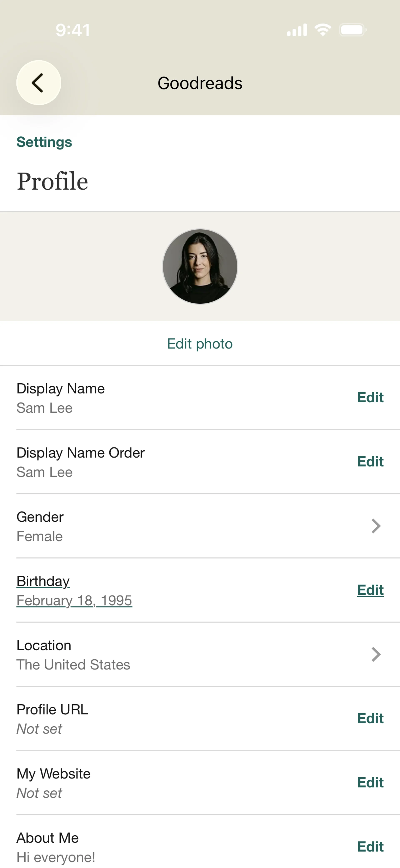Open the Gender chevron arrow
Image resolution: width=400 pixels, height=868 pixels.
click(x=376, y=526)
